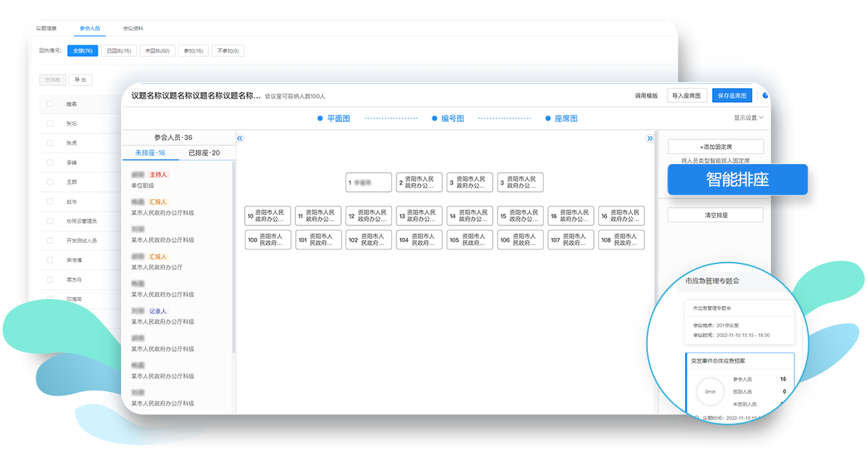Image resolution: width=868 pixels, height=464 pixels.
Task: Open the 会议资料 tab
Action: (x=133, y=28)
